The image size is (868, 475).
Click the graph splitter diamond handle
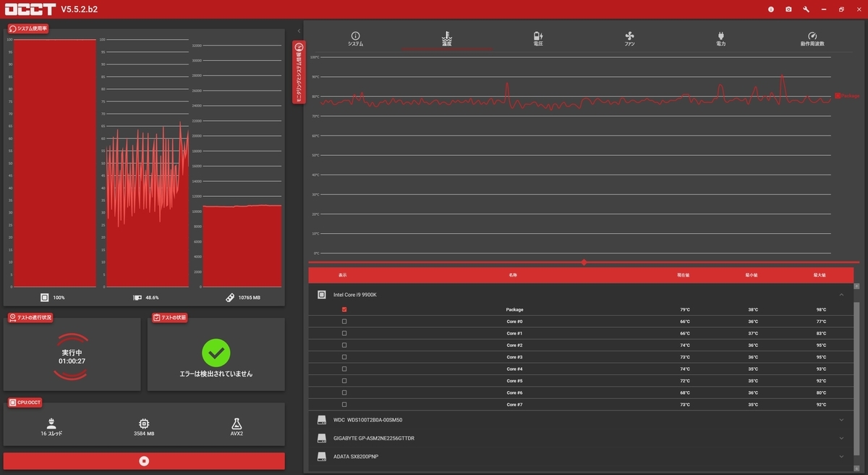(584, 262)
